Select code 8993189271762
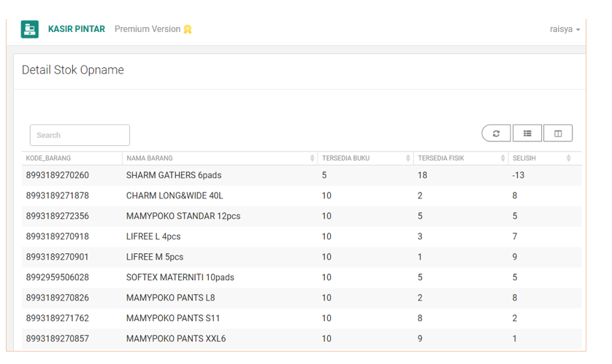This screenshot has width=612, height=364. coord(58,318)
